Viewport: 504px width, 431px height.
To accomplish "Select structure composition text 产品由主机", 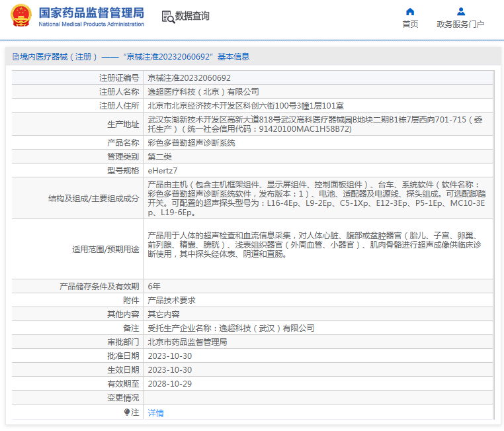I will tap(317, 199).
